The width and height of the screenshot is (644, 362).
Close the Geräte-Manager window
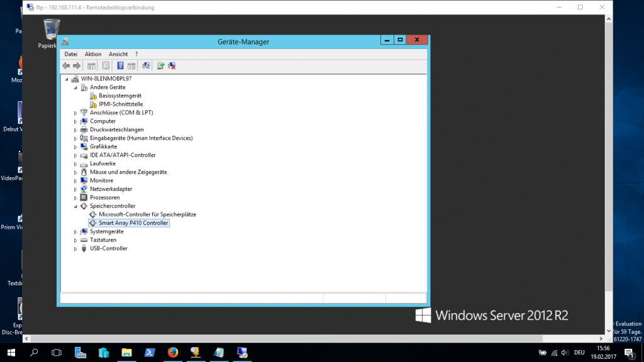point(417,40)
